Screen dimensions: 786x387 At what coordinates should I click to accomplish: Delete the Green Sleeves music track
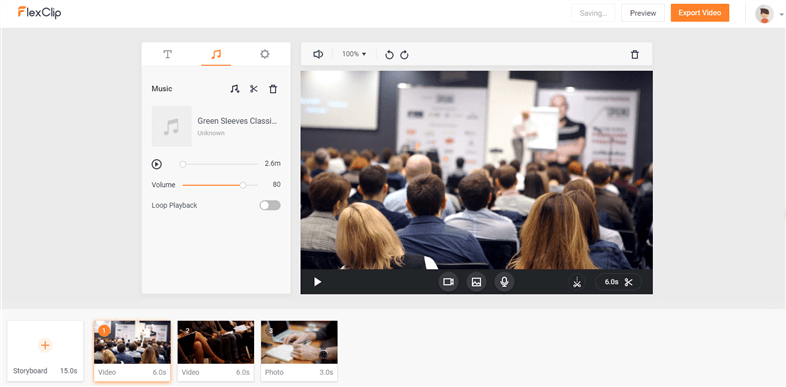click(x=273, y=89)
